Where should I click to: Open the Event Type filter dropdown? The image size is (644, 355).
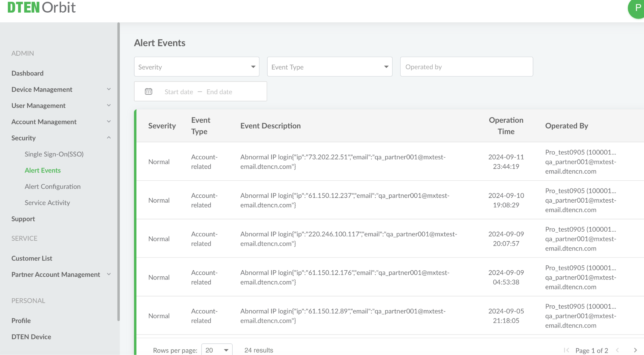330,67
